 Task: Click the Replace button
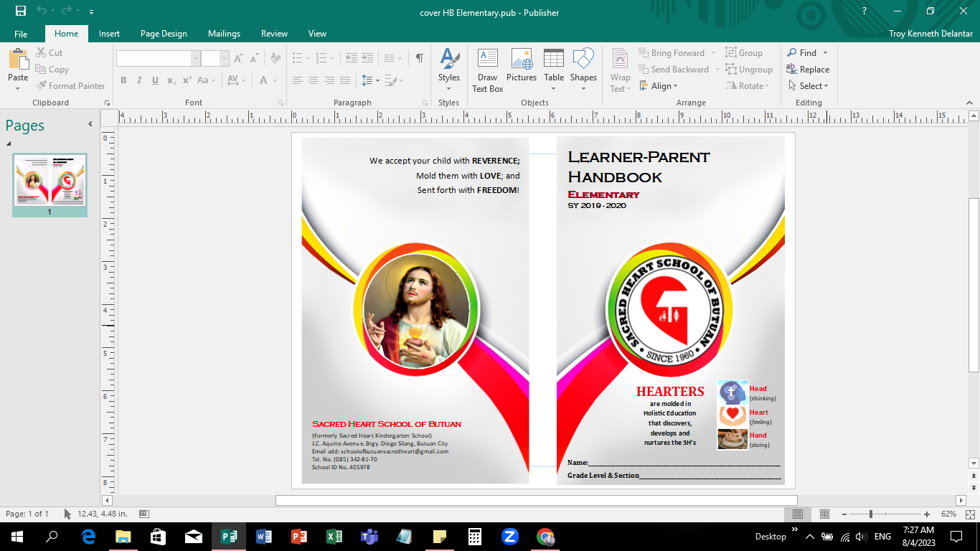[x=808, y=70]
